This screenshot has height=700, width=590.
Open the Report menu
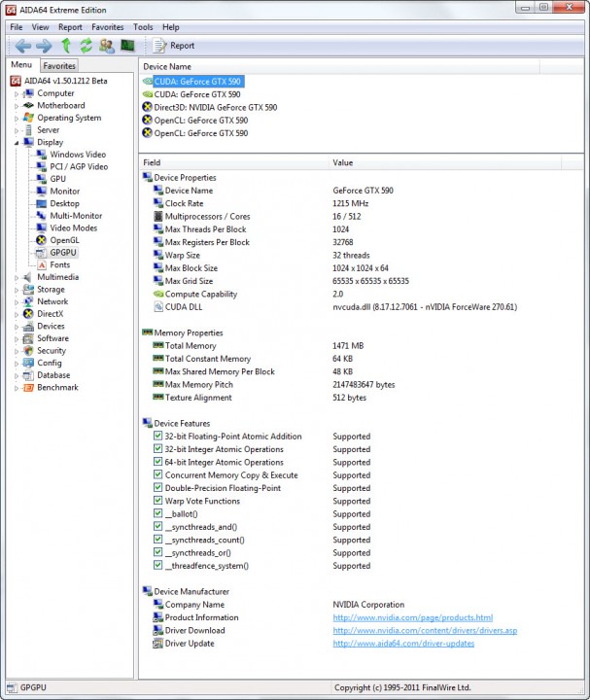coord(71,27)
